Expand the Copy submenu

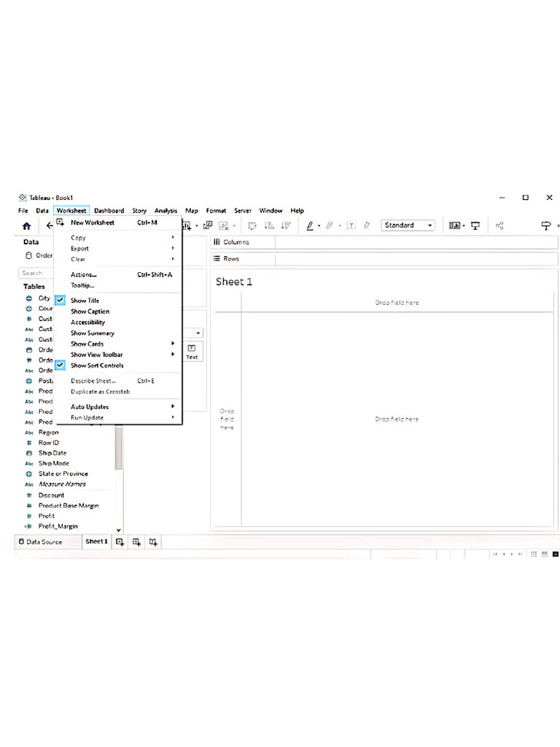click(173, 237)
